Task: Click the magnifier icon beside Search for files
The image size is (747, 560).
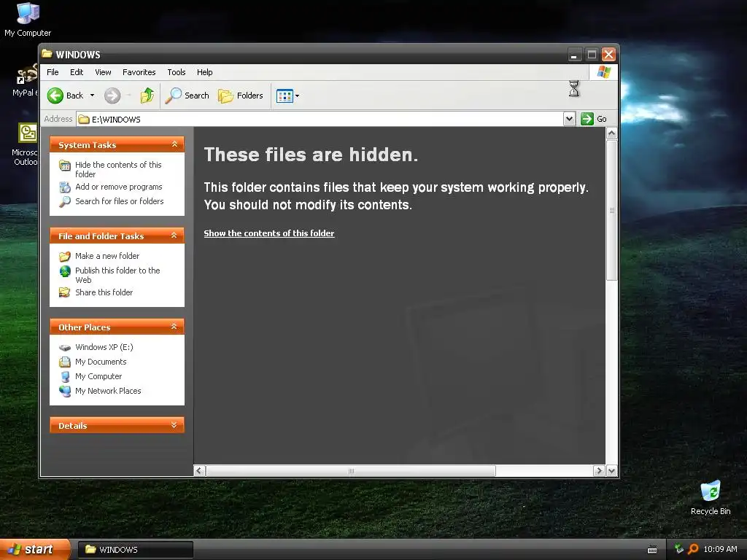Action: (x=65, y=202)
